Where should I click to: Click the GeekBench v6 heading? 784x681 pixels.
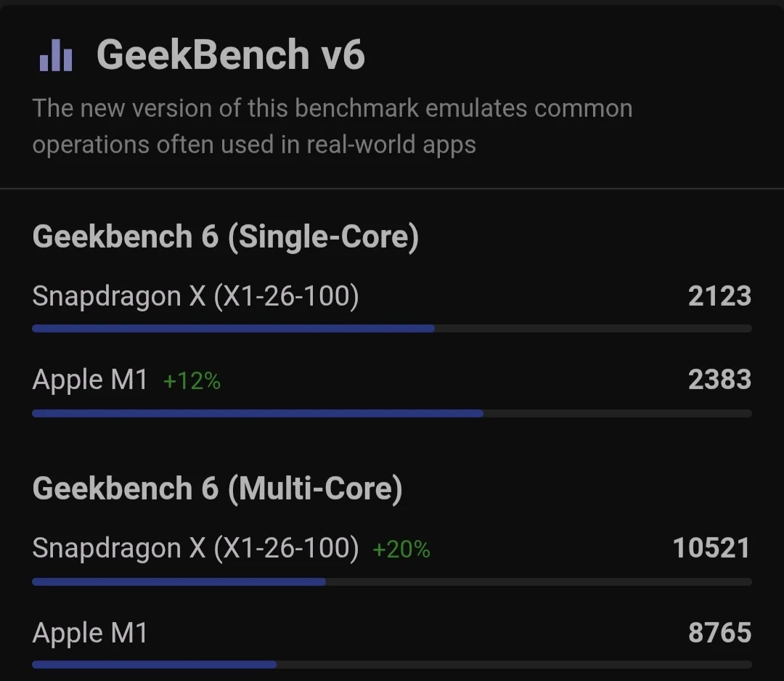[230, 54]
